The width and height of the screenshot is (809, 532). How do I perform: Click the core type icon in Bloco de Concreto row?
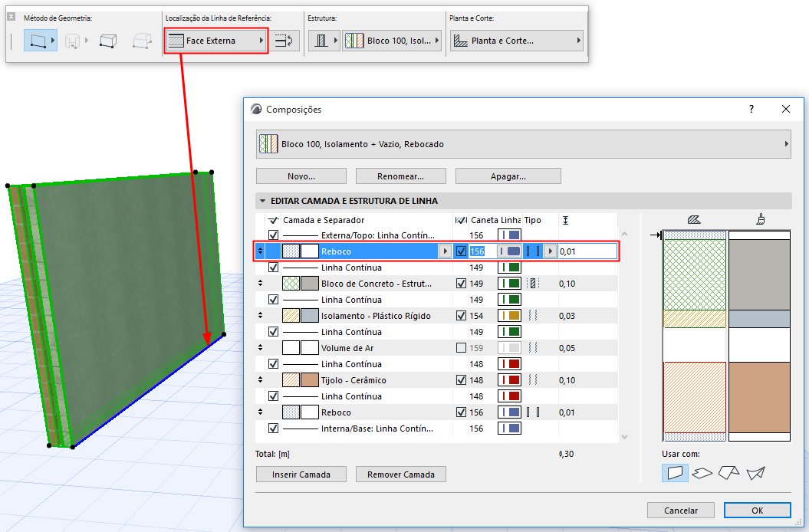(x=533, y=284)
